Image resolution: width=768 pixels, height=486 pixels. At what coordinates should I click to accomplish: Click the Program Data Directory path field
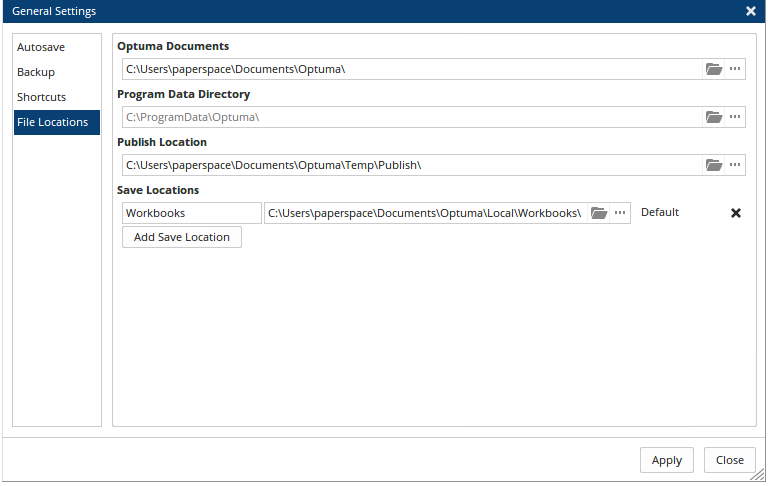coord(412,117)
